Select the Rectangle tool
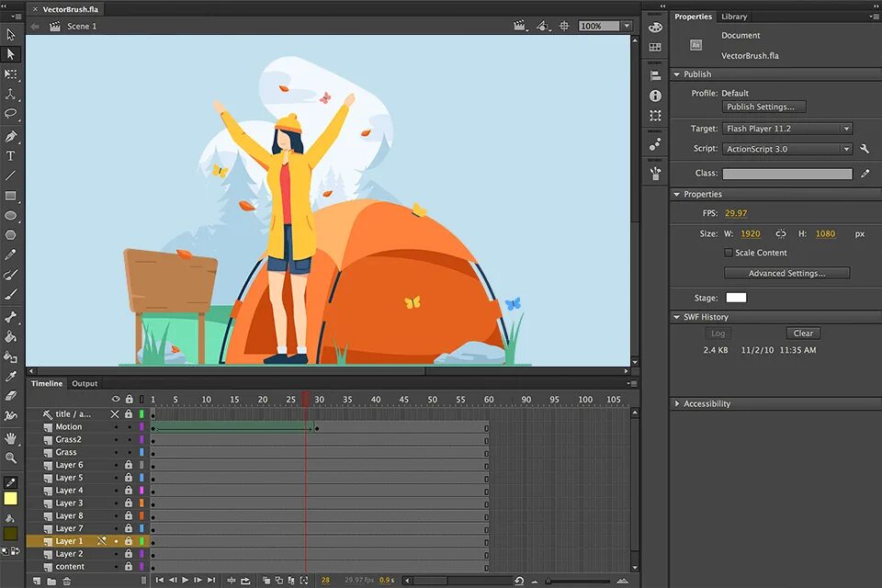This screenshot has width=882, height=588. point(11,196)
